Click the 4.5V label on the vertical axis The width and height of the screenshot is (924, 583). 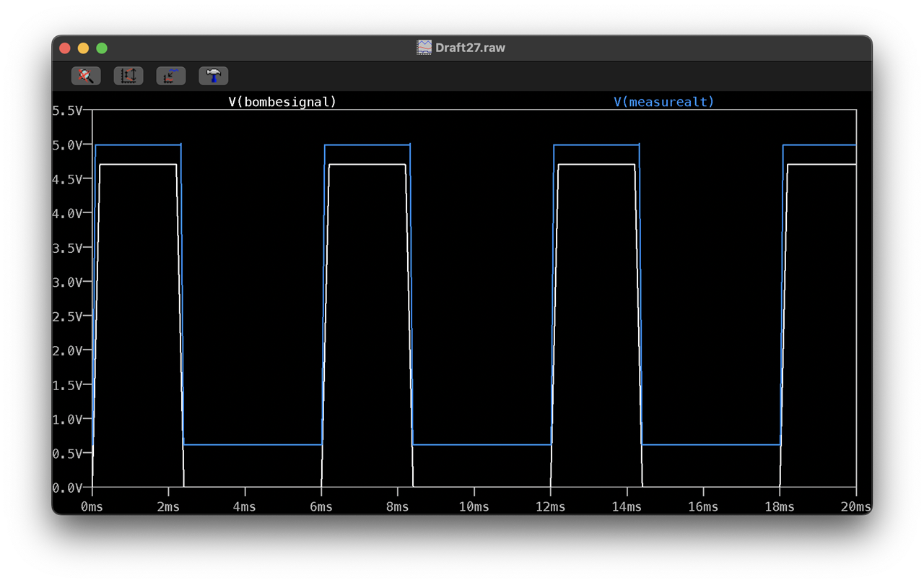point(67,179)
